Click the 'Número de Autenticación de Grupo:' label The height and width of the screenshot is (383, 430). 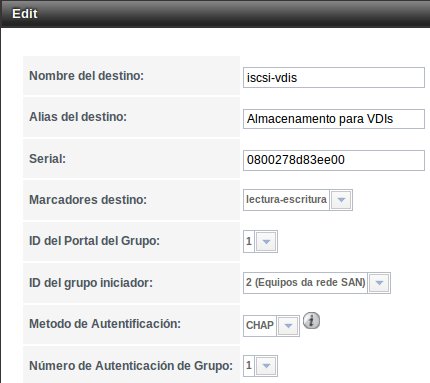(131, 366)
